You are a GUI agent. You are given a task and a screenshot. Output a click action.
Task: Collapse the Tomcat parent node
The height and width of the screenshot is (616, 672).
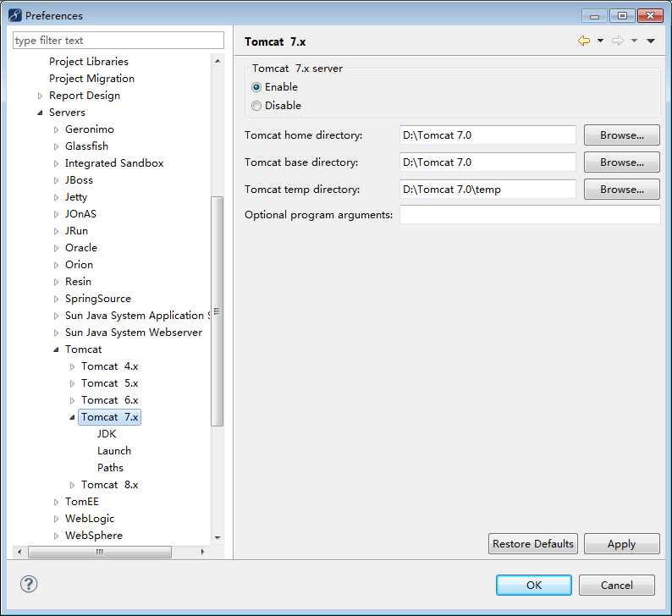pos(56,349)
